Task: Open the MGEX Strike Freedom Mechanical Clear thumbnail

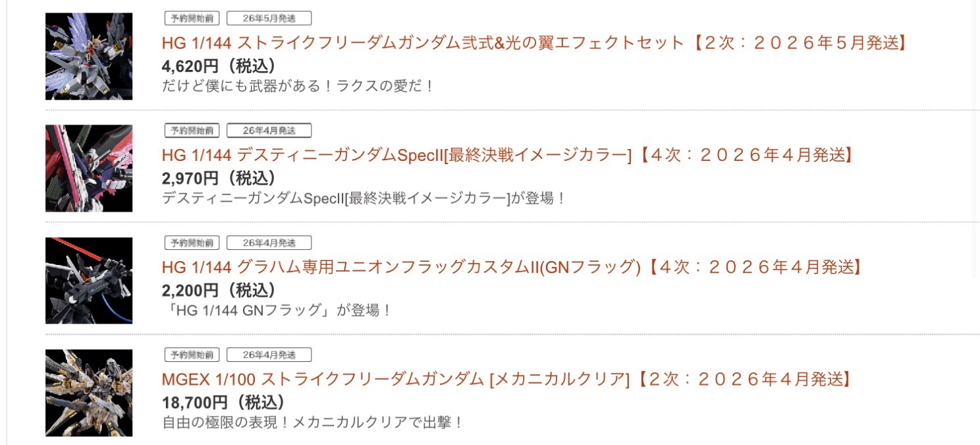Action: click(x=89, y=393)
